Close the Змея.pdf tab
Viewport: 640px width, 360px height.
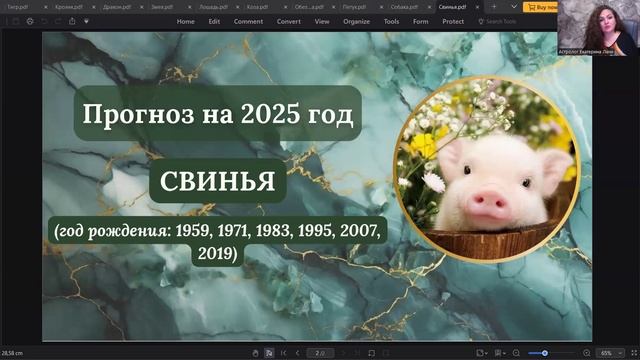[189, 7]
